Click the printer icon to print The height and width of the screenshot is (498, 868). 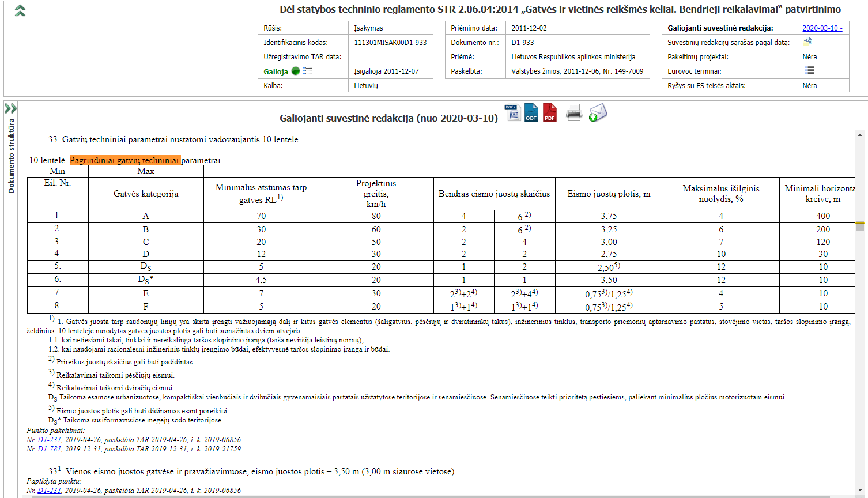coord(574,112)
